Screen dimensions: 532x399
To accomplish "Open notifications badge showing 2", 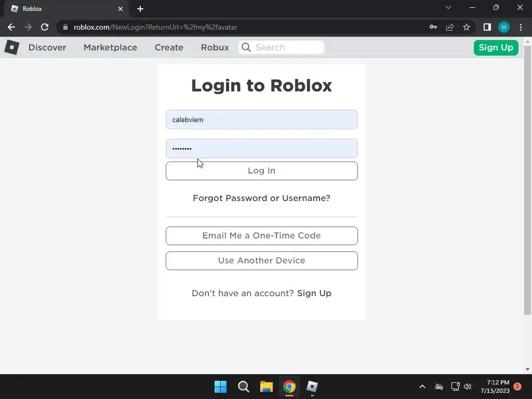I will point(517,387).
